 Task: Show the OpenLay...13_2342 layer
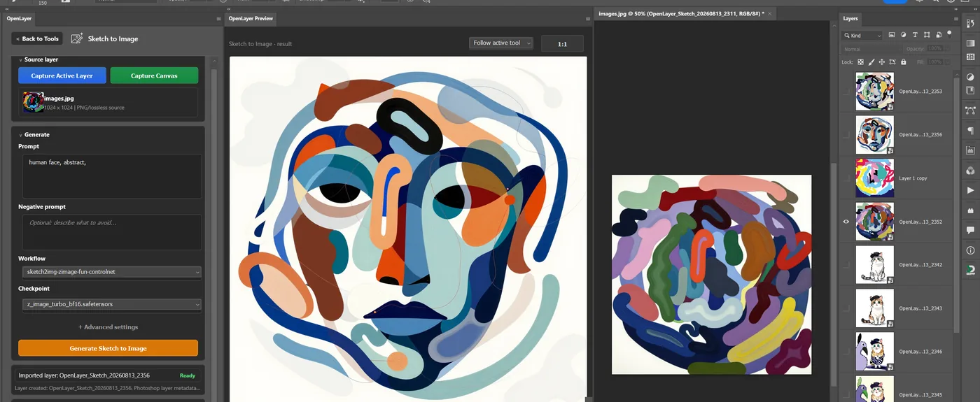pyautogui.click(x=846, y=265)
